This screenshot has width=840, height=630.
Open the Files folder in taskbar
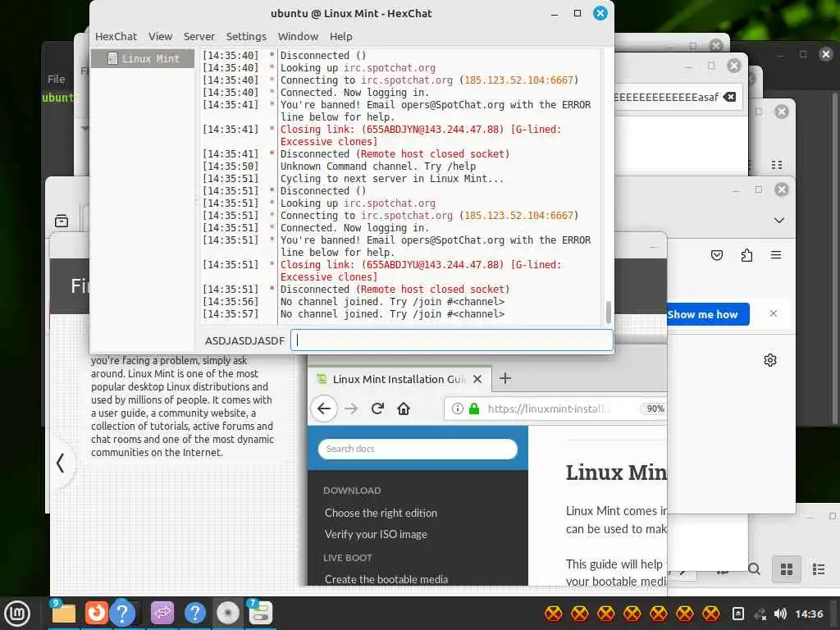coord(63,613)
